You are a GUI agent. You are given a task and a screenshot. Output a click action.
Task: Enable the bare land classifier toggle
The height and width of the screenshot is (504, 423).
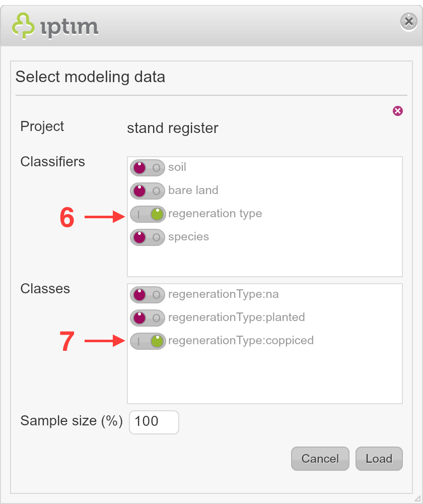point(148,191)
